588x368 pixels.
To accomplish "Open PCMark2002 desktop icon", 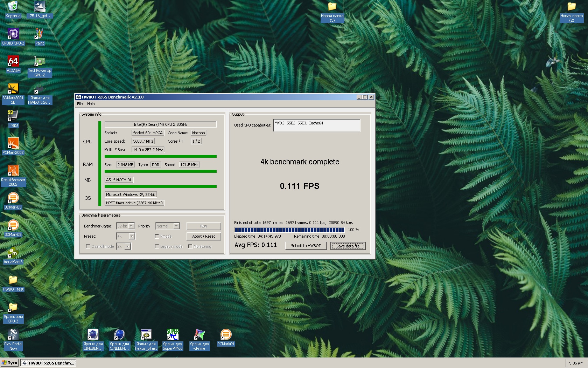I will tap(13, 146).
